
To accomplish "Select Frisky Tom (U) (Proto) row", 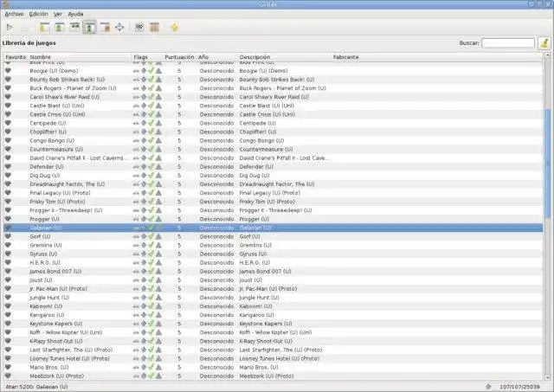I will pyautogui.click(x=274, y=202).
